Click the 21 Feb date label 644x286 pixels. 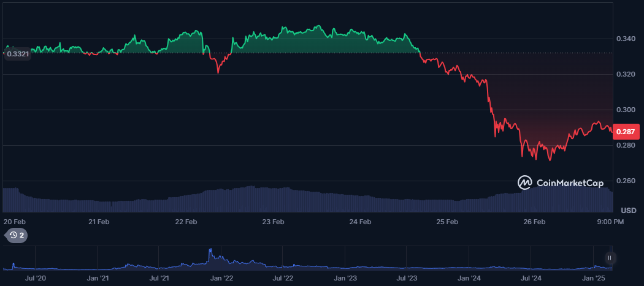99,222
